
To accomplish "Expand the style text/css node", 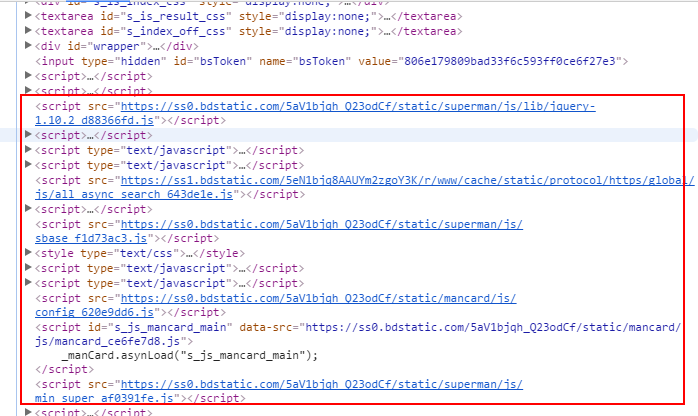I will (28, 252).
